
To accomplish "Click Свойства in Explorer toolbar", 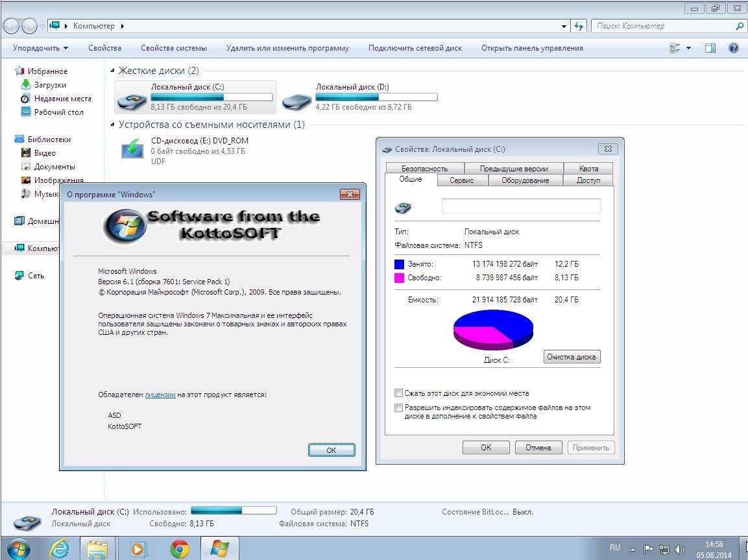I will click(x=105, y=48).
